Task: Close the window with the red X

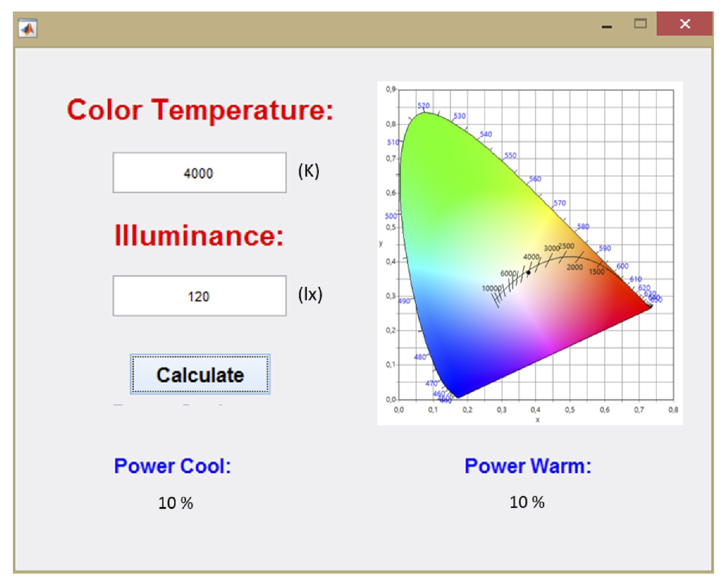Action: pos(684,24)
